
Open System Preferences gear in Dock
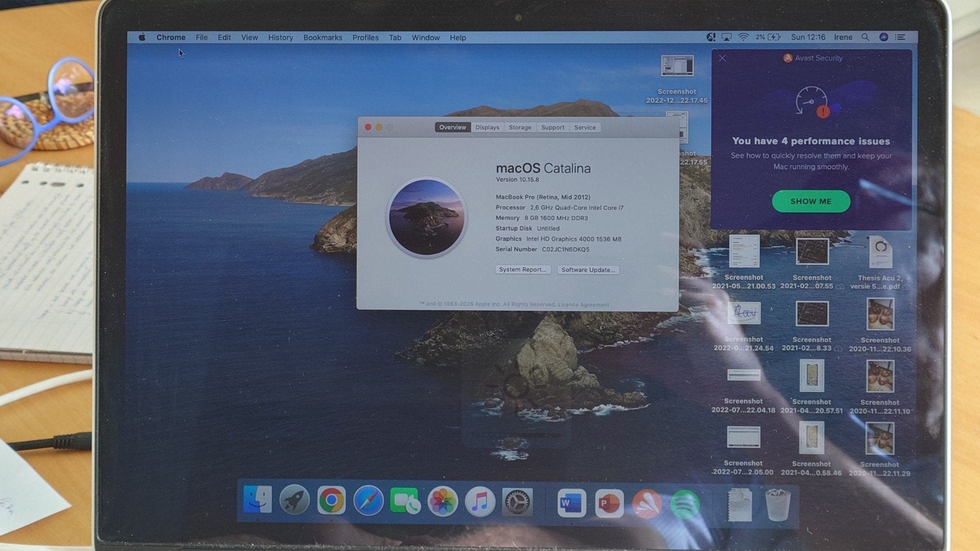[517, 502]
